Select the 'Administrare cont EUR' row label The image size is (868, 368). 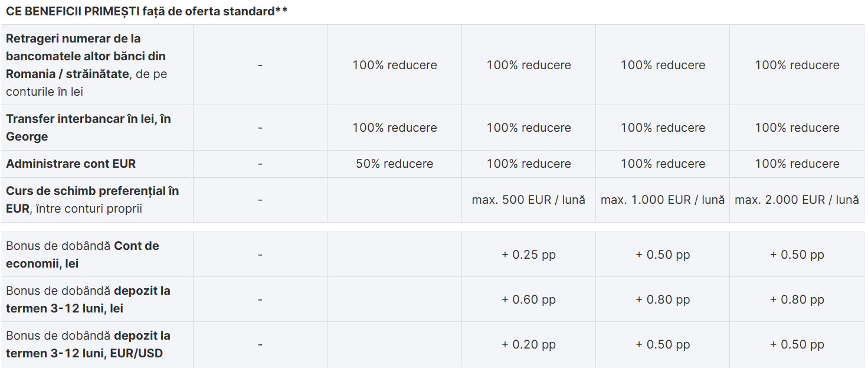[x=71, y=164]
